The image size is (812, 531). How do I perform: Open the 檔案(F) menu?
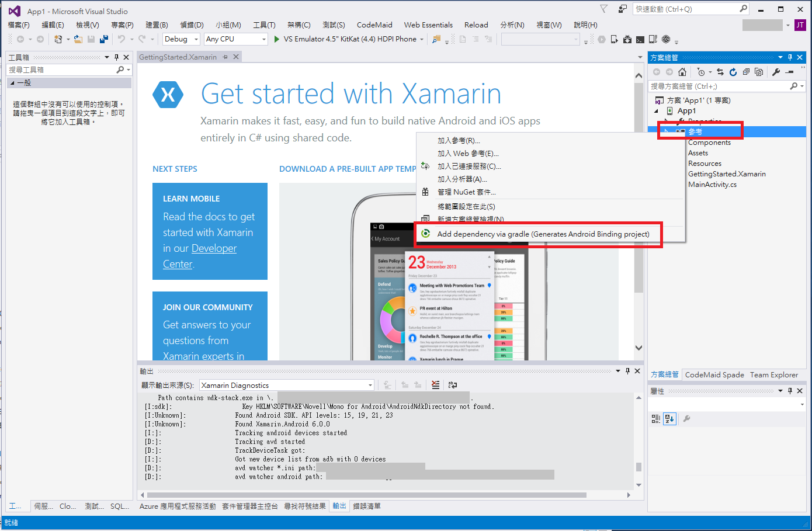(x=19, y=25)
